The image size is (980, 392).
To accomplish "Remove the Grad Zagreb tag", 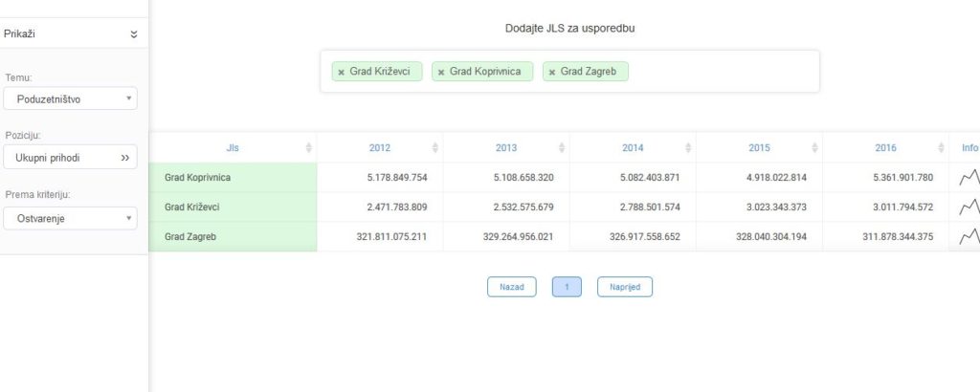I will (551, 73).
